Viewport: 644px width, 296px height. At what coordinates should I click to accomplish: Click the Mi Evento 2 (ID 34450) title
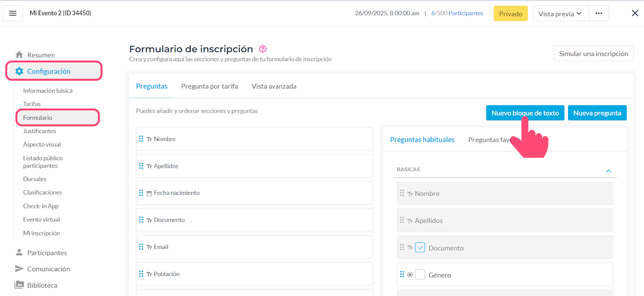click(x=60, y=13)
